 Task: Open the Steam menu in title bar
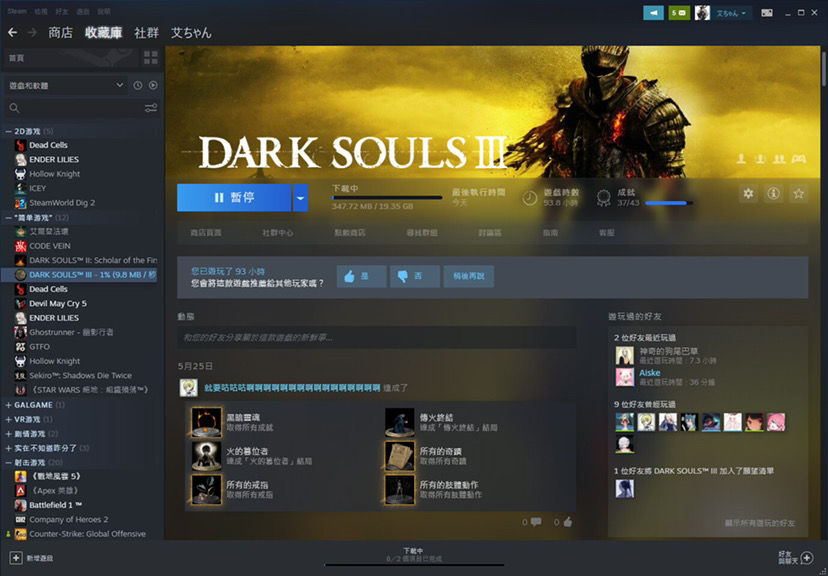tap(17, 11)
